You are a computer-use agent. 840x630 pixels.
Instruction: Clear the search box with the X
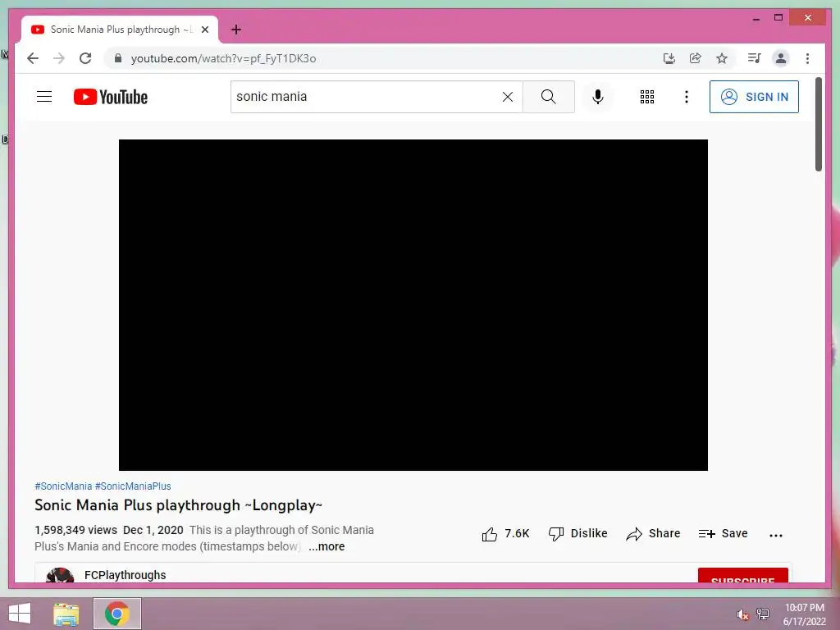pyautogui.click(x=507, y=97)
